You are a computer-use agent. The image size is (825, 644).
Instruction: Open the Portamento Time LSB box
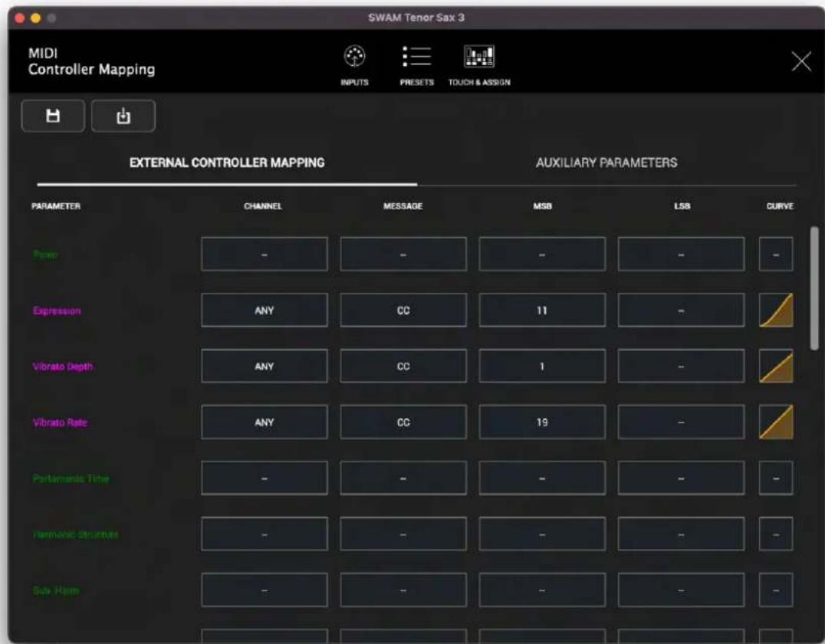(x=681, y=478)
